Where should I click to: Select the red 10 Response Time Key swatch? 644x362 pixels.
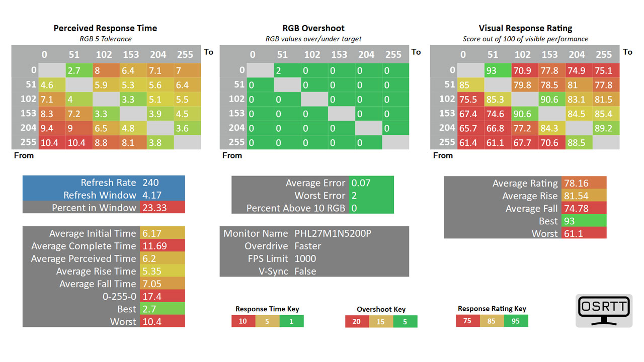[244, 321]
